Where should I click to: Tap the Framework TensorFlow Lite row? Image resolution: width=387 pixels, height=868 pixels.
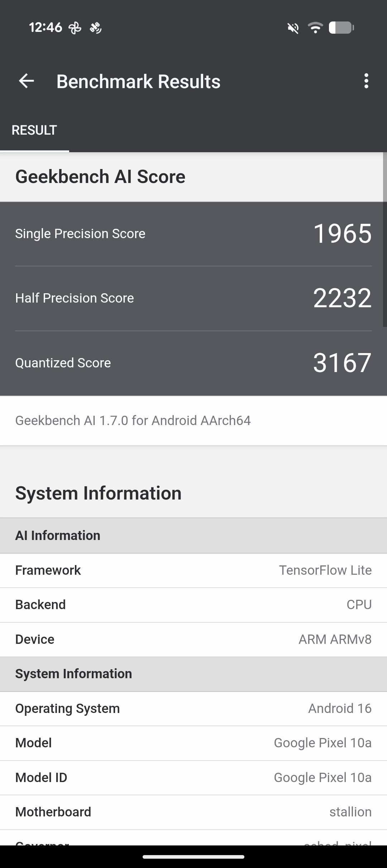(x=193, y=570)
